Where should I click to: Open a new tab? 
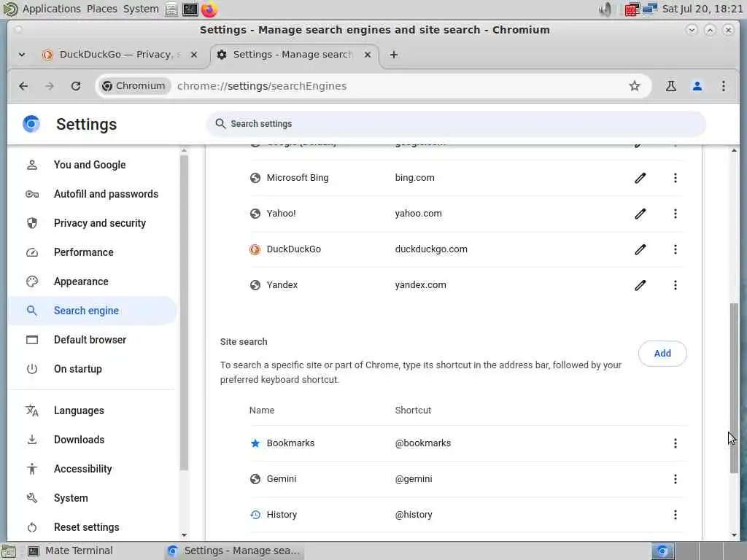(x=393, y=55)
